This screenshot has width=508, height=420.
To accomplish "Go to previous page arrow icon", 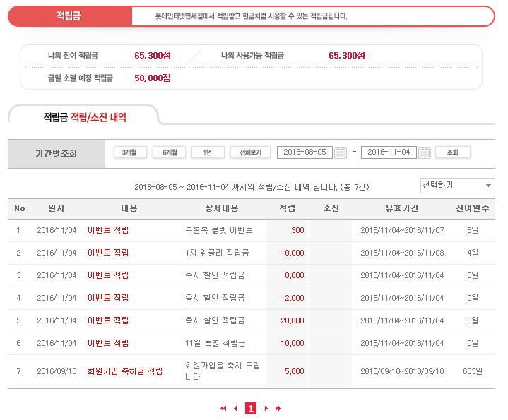I will pyautogui.click(x=235, y=408).
